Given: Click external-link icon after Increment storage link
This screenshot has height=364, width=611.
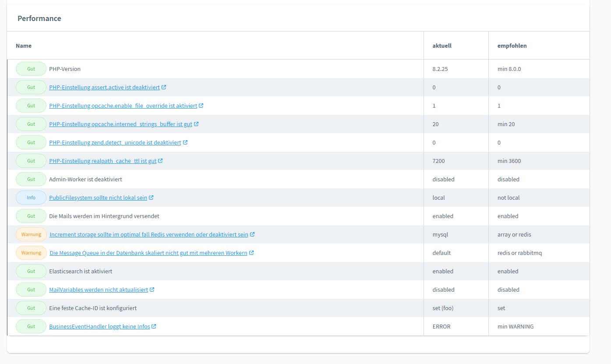Looking at the screenshot, I should click(252, 234).
